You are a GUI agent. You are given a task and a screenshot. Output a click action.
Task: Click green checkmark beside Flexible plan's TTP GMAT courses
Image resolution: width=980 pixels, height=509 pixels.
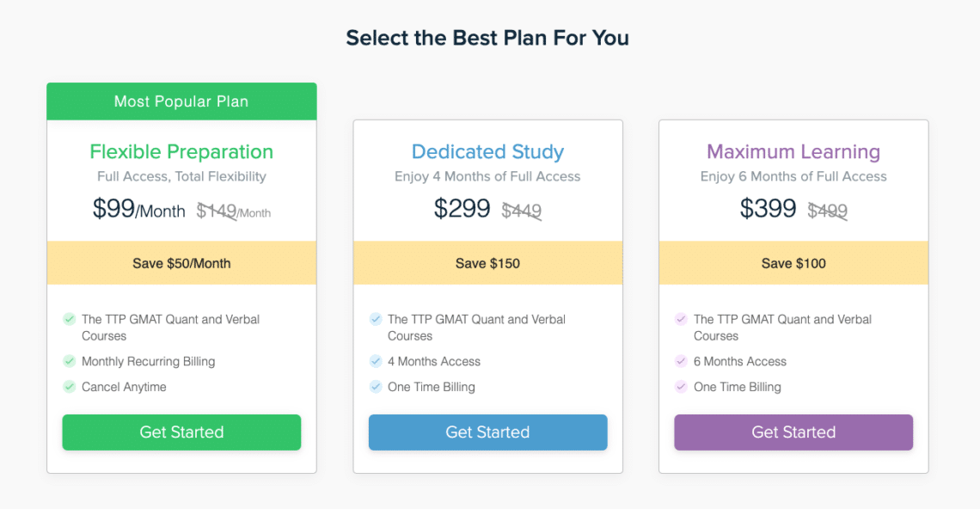click(x=70, y=319)
